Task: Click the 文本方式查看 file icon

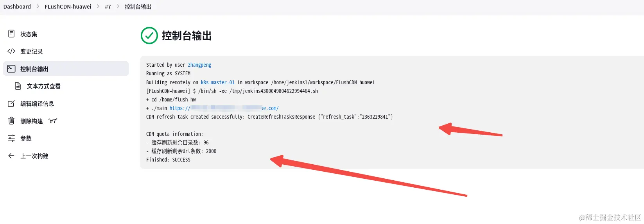Action: tap(18, 86)
